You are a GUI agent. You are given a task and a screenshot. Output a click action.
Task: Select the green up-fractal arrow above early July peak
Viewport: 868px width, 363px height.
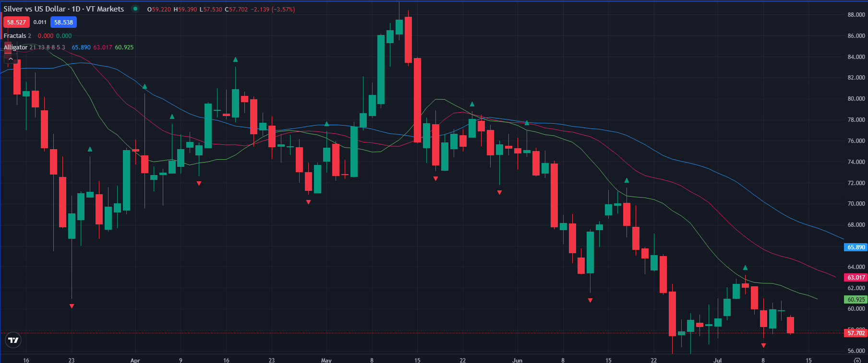(745, 268)
